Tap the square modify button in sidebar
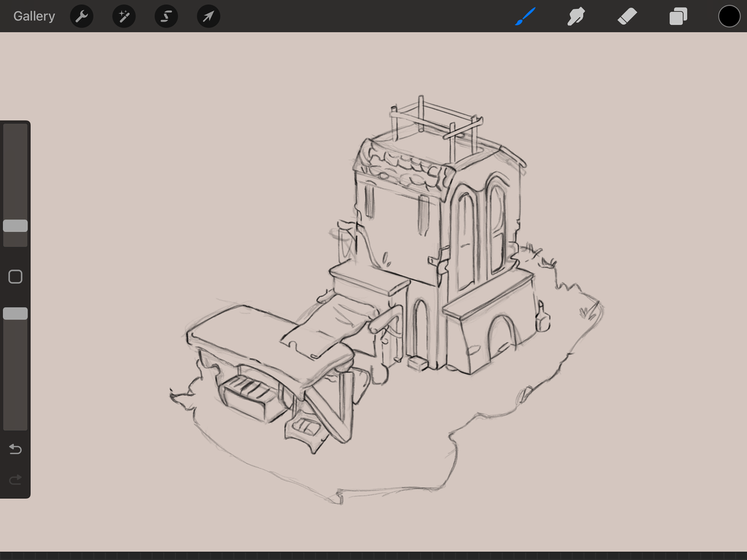 [x=15, y=276]
